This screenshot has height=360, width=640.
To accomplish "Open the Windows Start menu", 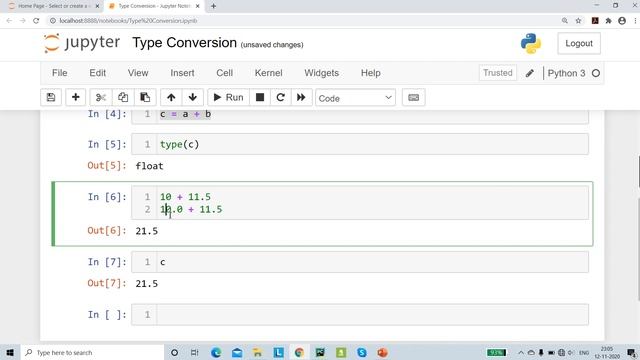I will pyautogui.click(x=10, y=353).
